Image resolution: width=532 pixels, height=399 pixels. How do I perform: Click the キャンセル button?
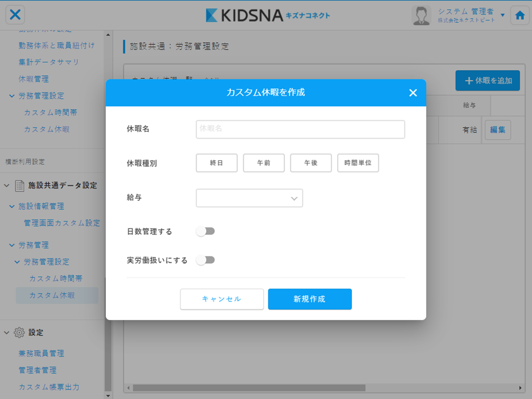(222, 299)
